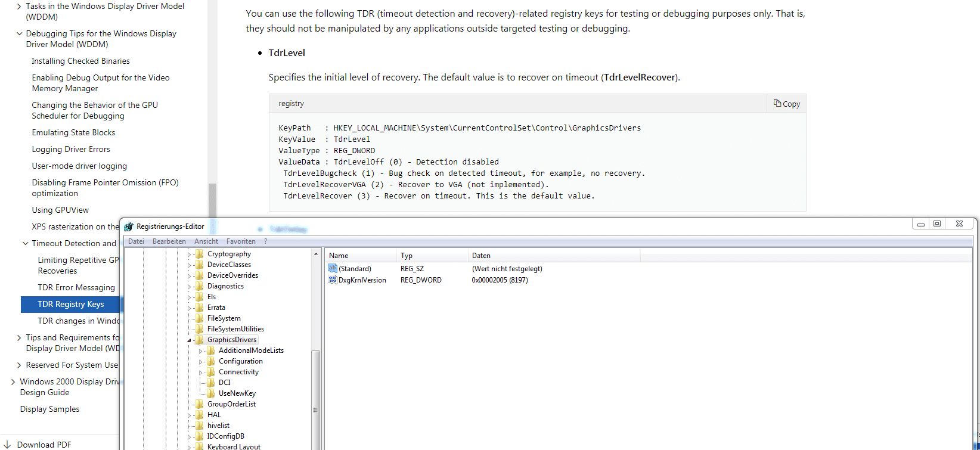Select the DxgKrnlVersion value row
980x450 pixels.
click(428, 280)
